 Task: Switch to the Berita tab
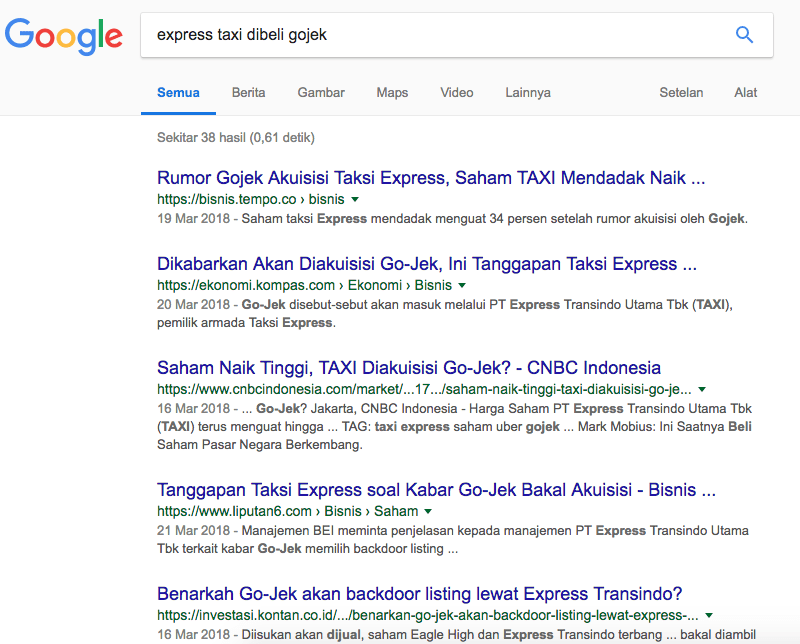248,92
